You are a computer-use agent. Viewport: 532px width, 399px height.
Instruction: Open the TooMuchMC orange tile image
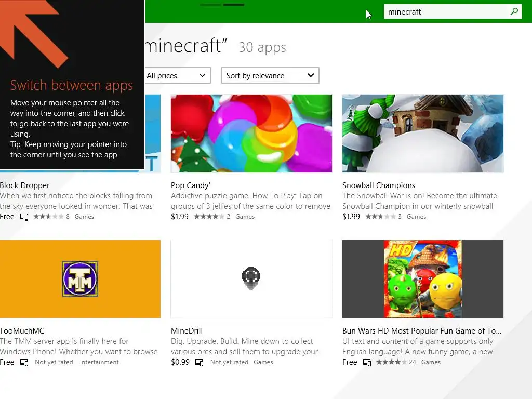(x=80, y=279)
